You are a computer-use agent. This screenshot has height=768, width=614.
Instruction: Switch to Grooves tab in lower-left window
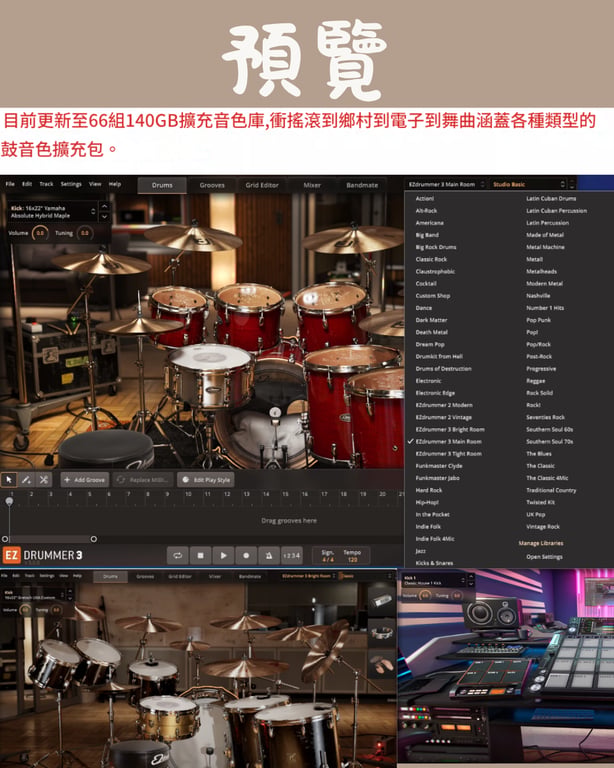coord(145,576)
